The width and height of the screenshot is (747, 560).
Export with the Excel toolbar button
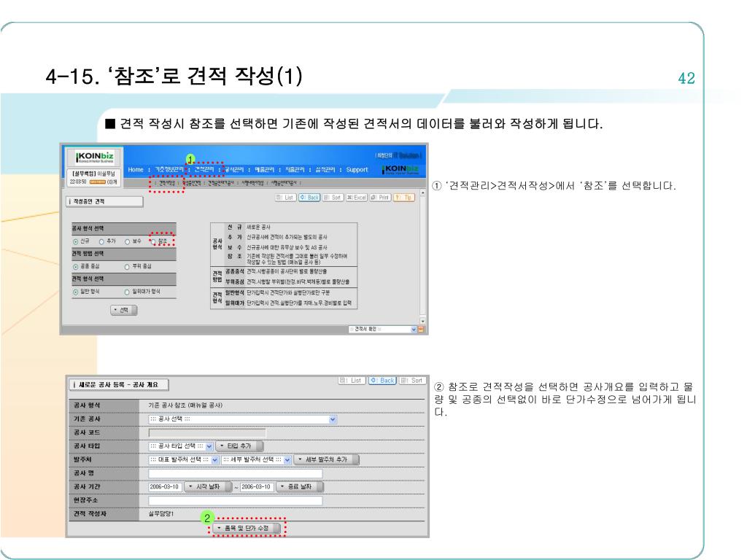point(357,198)
